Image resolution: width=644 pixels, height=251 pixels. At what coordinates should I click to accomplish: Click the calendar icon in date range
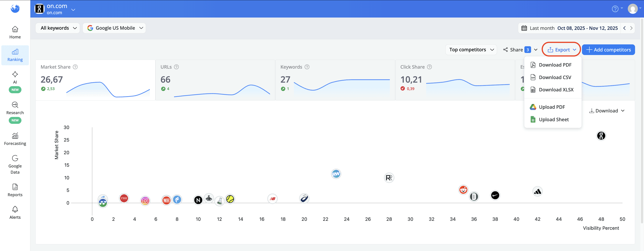(x=524, y=28)
